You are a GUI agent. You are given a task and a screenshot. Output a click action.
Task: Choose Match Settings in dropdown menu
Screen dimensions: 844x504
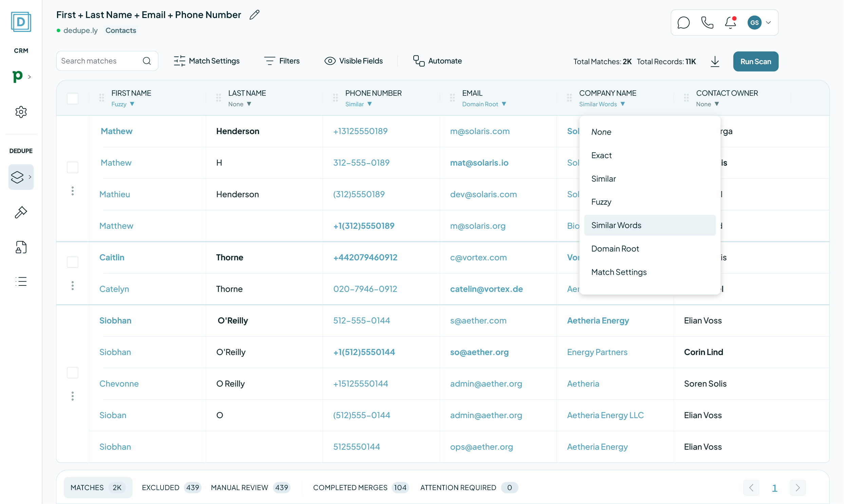pyautogui.click(x=650, y=272)
